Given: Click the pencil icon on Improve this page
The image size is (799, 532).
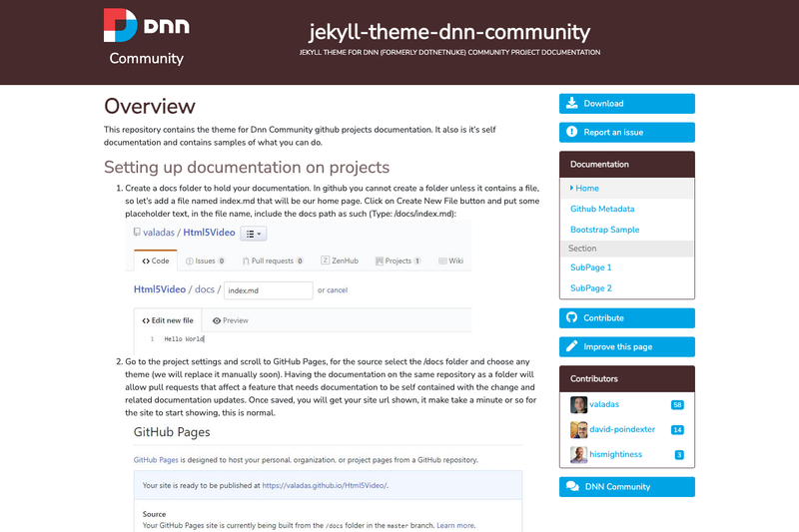Looking at the screenshot, I should [x=571, y=346].
